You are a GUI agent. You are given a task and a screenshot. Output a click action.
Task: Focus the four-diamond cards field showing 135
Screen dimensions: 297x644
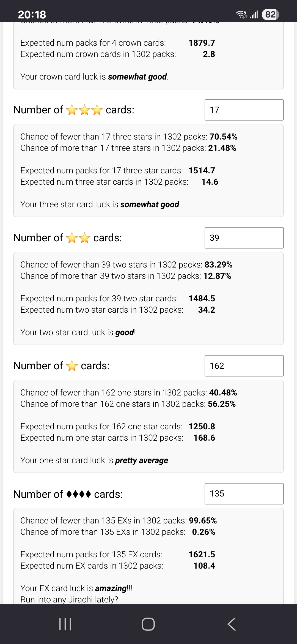pyautogui.click(x=244, y=494)
